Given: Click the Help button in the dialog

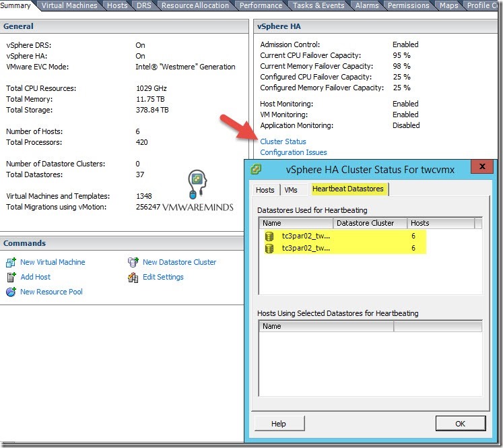Looking at the screenshot, I should 279,424.
